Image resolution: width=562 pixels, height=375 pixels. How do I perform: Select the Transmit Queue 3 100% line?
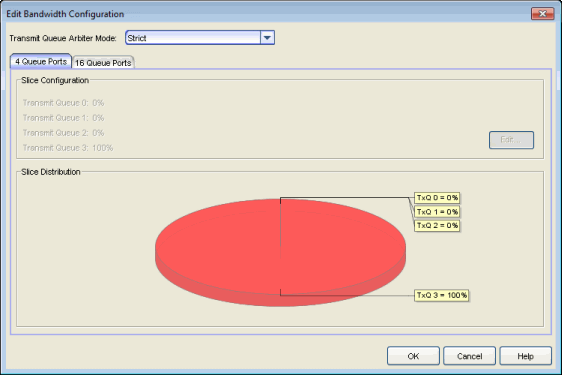click(68, 148)
